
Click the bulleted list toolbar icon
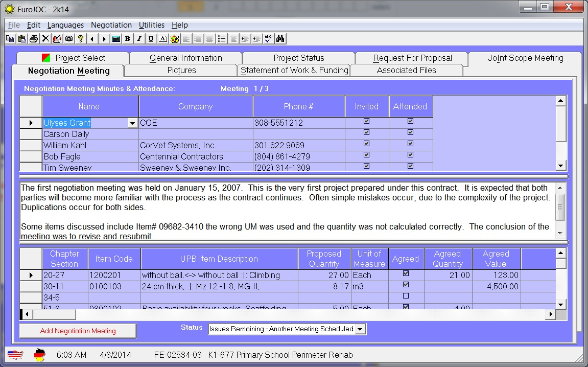point(221,39)
